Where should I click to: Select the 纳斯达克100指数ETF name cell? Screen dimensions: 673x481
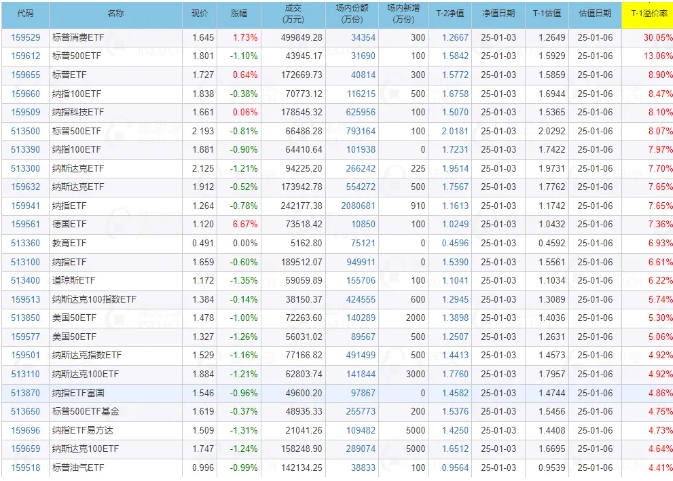click(116, 299)
